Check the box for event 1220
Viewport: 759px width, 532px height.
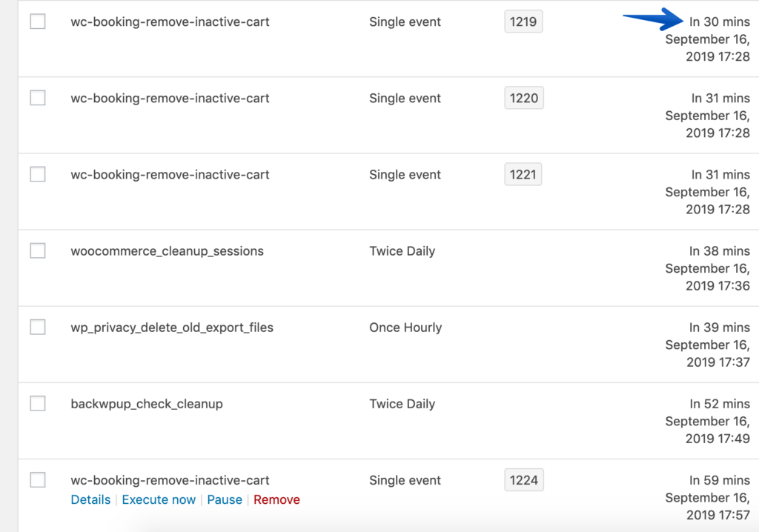[x=38, y=98]
